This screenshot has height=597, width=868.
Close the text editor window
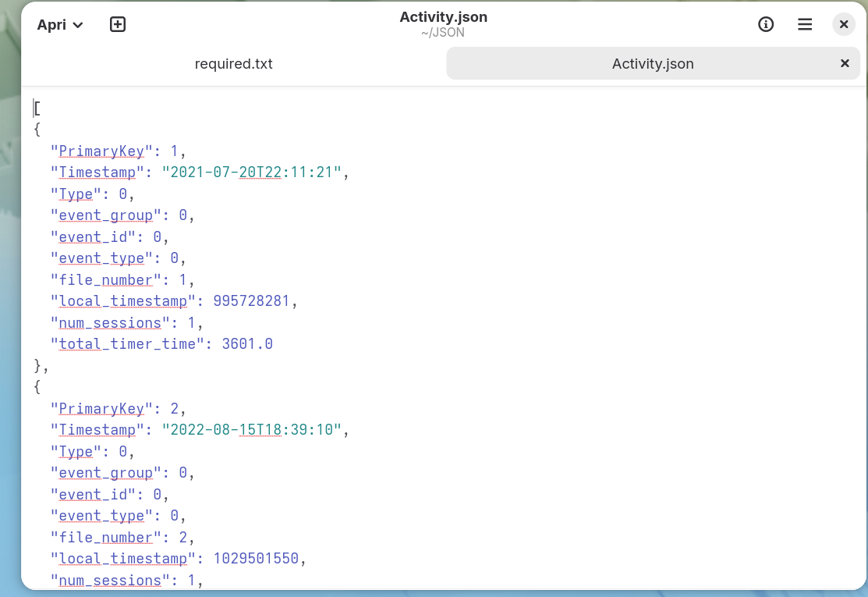click(x=844, y=24)
